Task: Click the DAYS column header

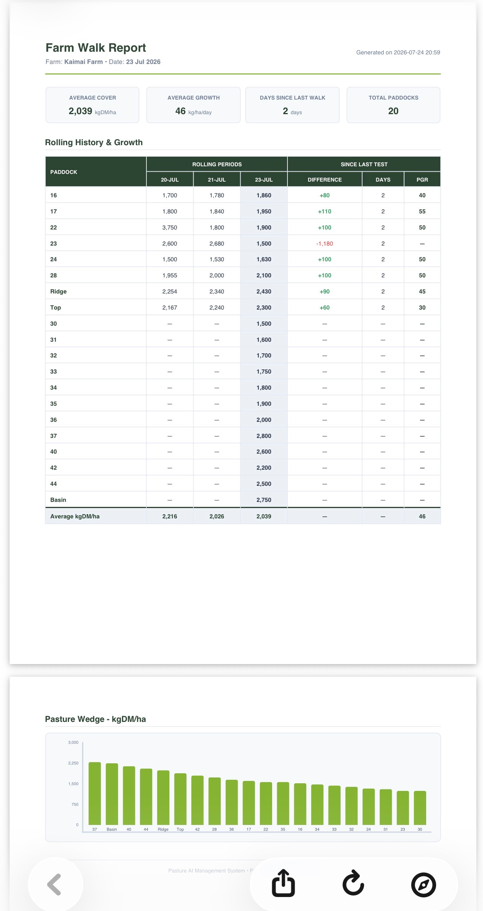Action: click(x=382, y=180)
